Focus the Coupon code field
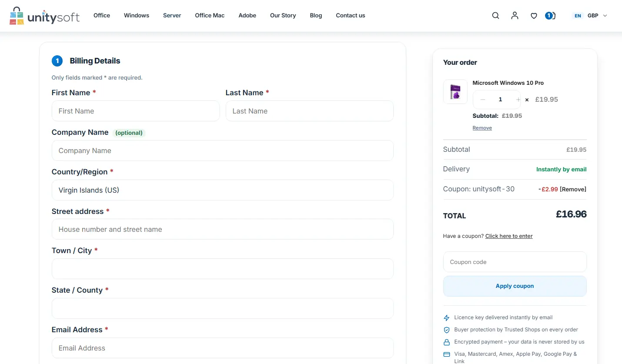This screenshot has width=622, height=364. (515, 262)
